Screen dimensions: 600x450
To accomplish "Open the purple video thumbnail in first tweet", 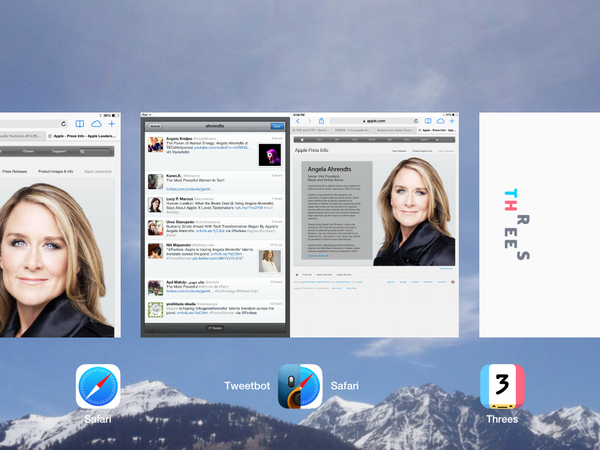I will 269,155.
